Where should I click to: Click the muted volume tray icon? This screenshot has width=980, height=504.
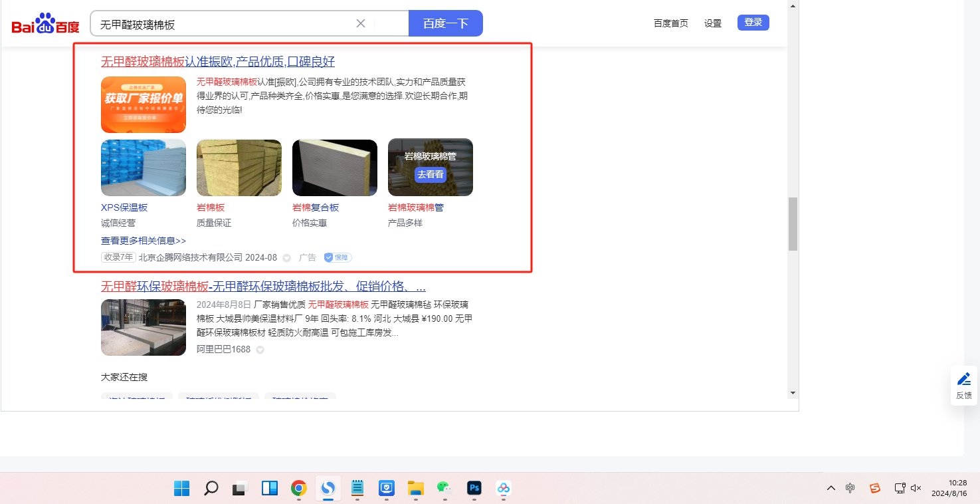916,488
